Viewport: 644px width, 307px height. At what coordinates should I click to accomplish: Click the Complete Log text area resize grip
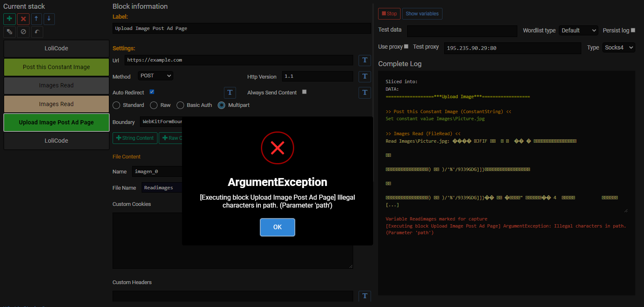click(x=625, y=210)
